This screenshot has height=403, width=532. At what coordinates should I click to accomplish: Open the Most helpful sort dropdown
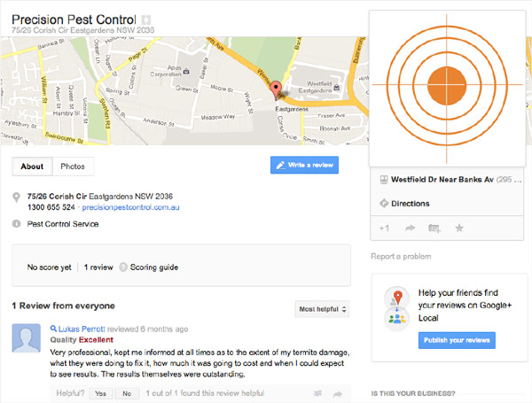coord(322,309)
